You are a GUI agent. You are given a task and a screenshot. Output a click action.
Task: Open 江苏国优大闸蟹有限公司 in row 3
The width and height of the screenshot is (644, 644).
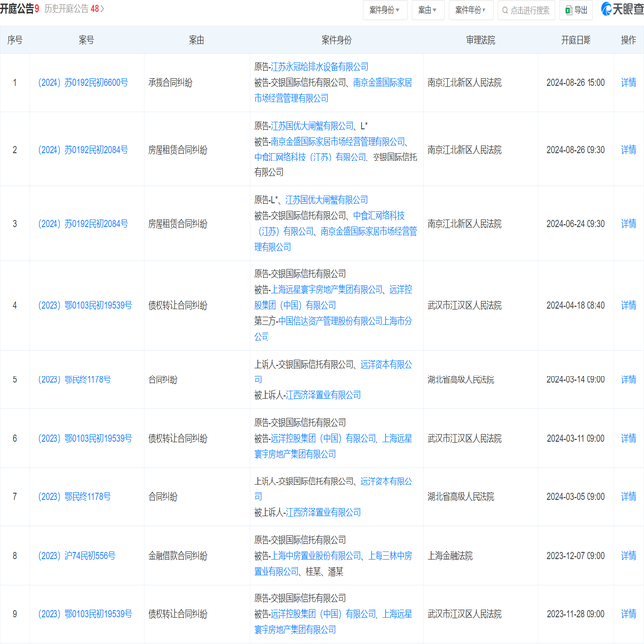tap(327, 200)
